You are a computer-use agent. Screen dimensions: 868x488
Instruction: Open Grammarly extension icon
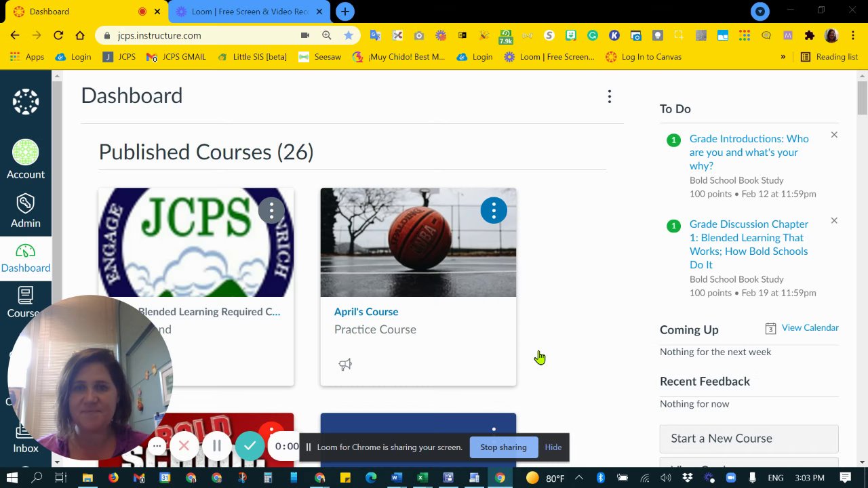point(593,35)
